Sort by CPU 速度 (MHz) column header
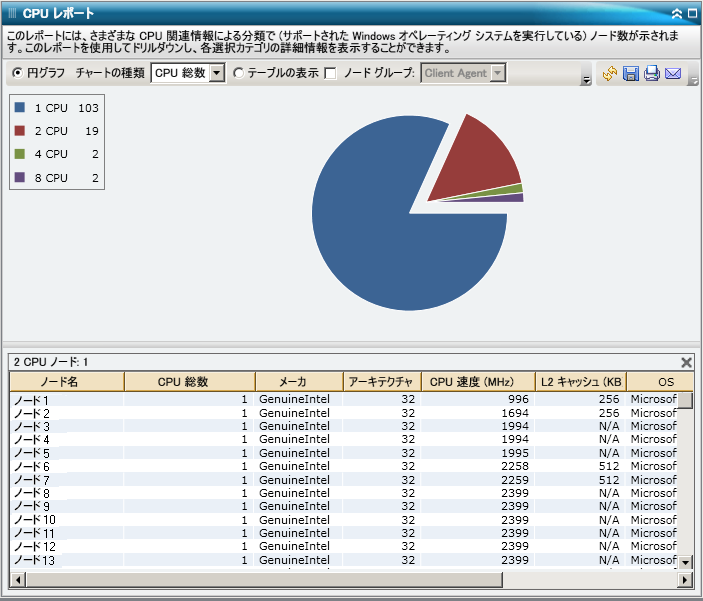The image size is (703, 601). coord(471,382)
